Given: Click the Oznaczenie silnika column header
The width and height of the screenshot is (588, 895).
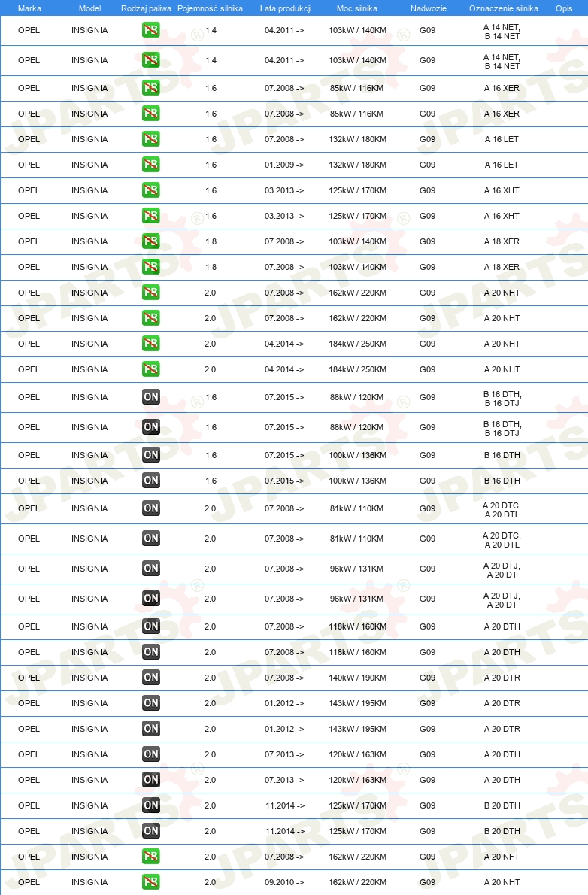Looking at the screenshot, I should pyautogui.click(x=504, y=8).
